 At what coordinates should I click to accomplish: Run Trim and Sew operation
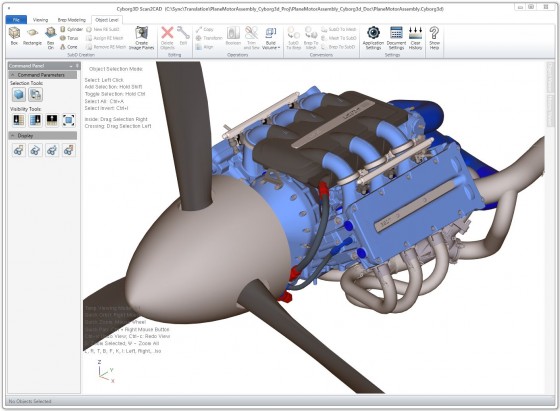251,37
